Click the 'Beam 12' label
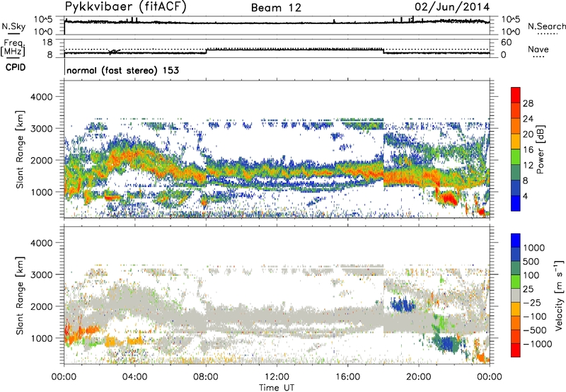This screenshot has height=392, width=566. pos(276,8)
